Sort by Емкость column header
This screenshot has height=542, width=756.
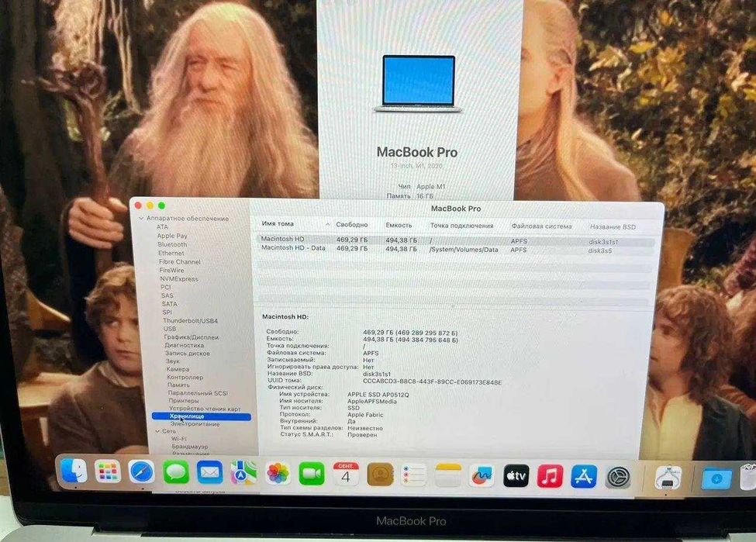pos(399,225)
